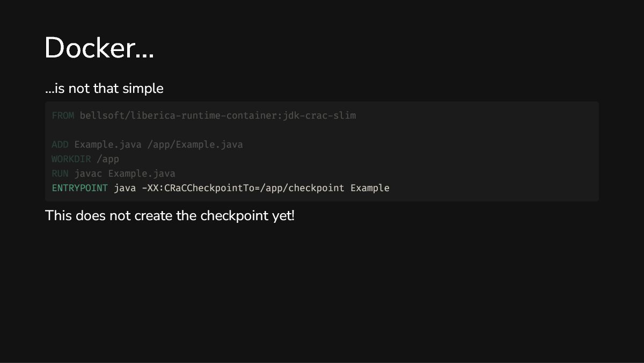644x363 pixels.
Task: Click the /app/Example.java destination path
Action: pos(195,144)
